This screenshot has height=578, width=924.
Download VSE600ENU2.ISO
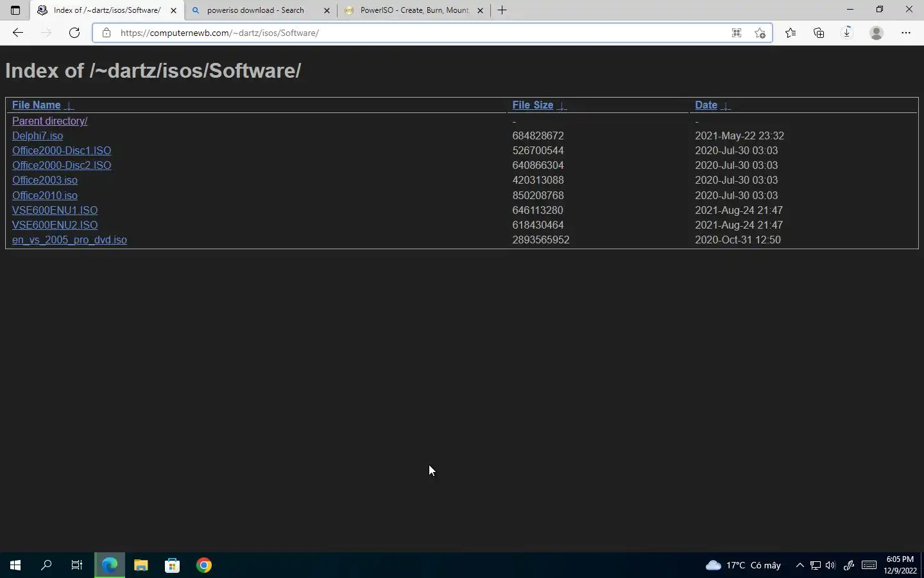55,225
